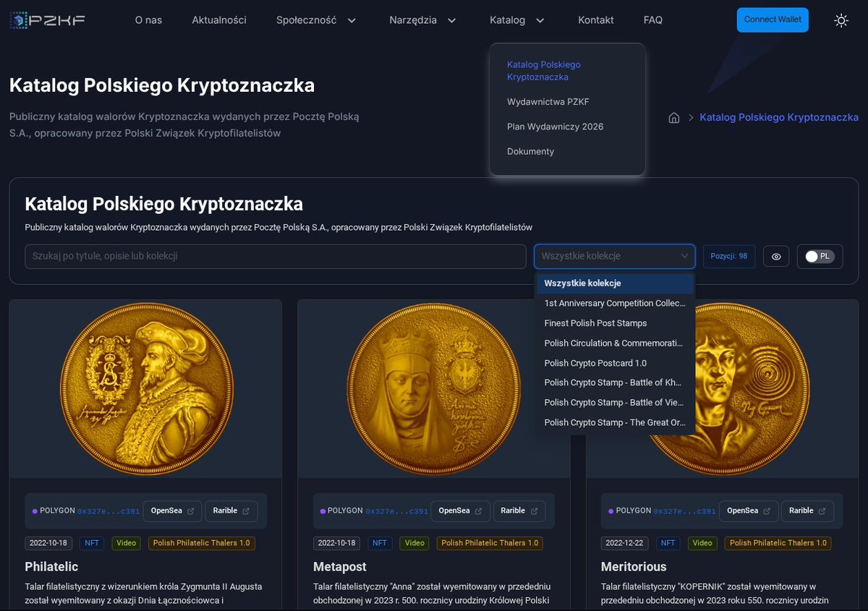Viewport: 868px width, 611px height.
Task: Go to Aktualności
Action: (x=219, y=20)
